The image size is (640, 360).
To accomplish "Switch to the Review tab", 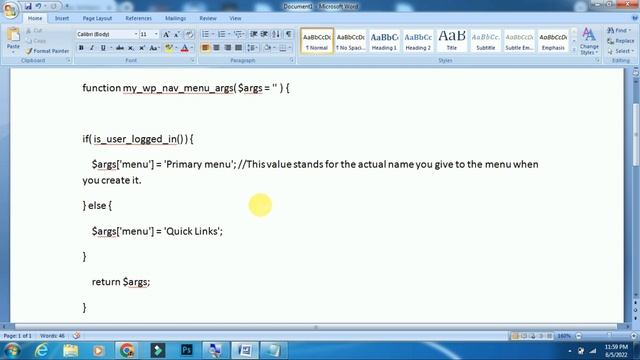I will [208, 18].
